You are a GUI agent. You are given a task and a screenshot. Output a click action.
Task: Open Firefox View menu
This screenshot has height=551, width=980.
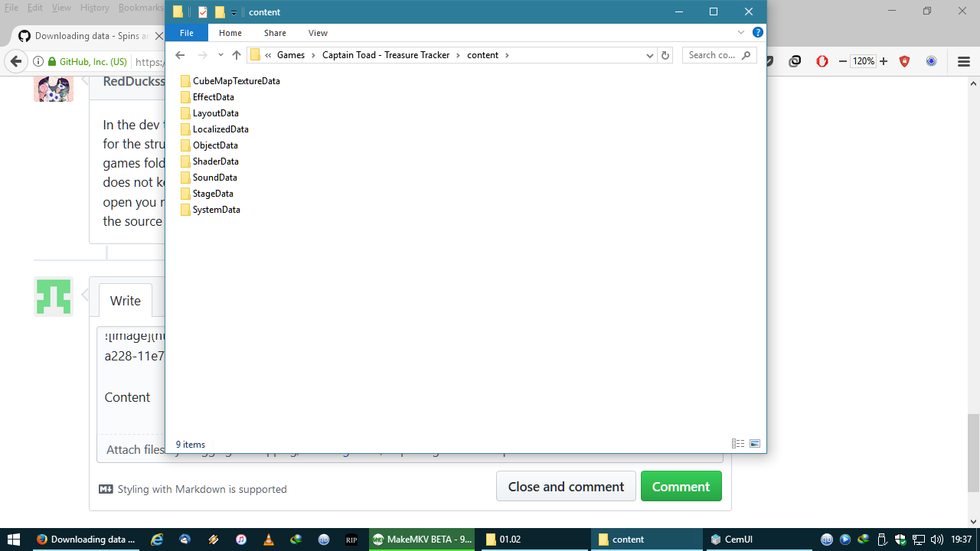click(61, 8)
